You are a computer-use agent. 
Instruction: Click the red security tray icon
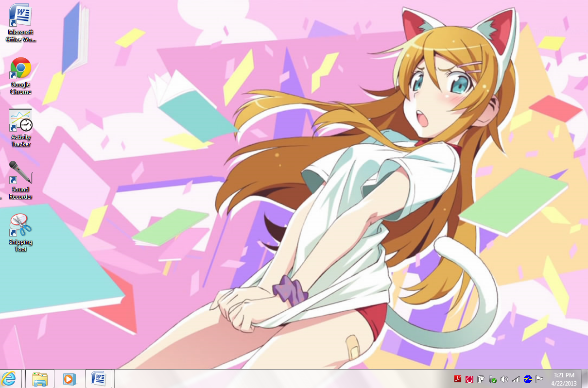pyautogui.click(x=469, y=379)
